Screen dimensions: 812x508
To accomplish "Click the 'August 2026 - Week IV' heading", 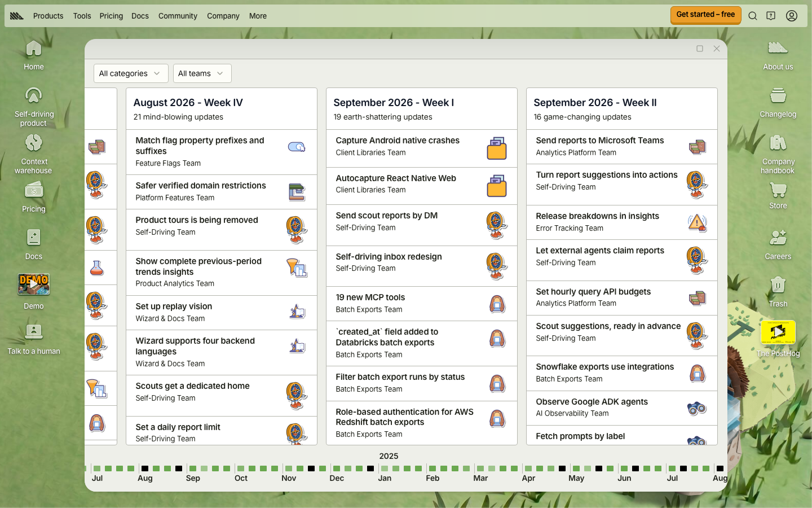I will (x=188, y=103).
